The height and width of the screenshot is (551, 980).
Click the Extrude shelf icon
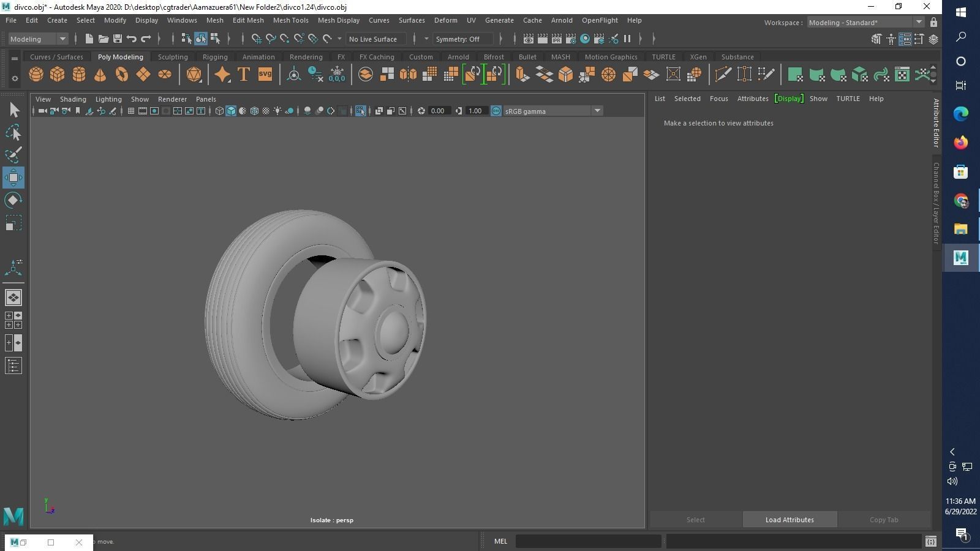coord(522,75)
